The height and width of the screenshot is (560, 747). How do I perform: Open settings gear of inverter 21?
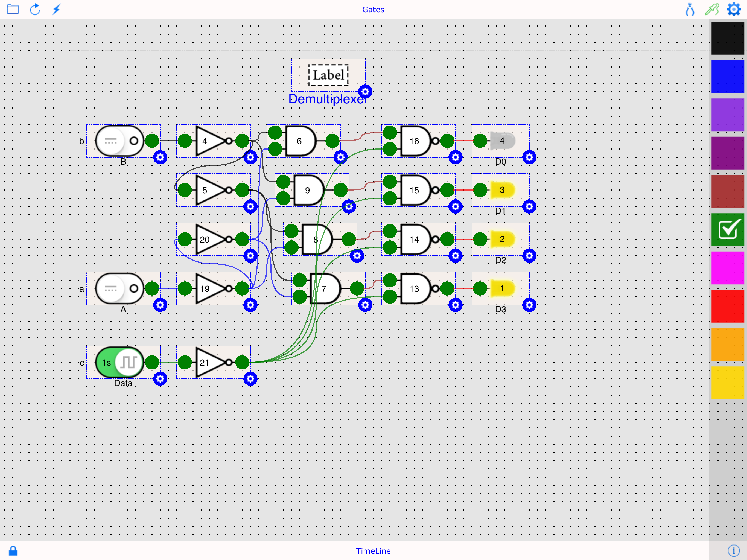click(250, 379)
